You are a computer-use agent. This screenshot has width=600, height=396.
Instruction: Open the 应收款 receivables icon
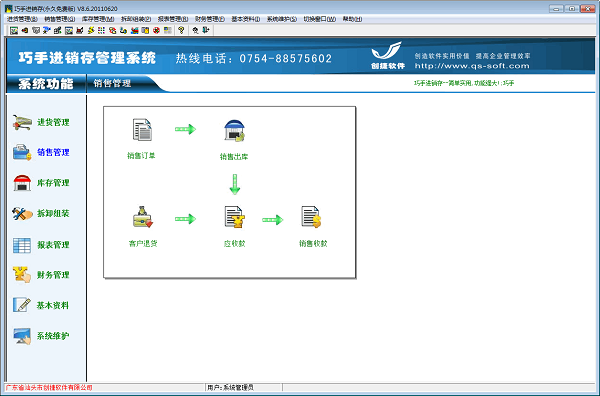(x=234, y=217)
